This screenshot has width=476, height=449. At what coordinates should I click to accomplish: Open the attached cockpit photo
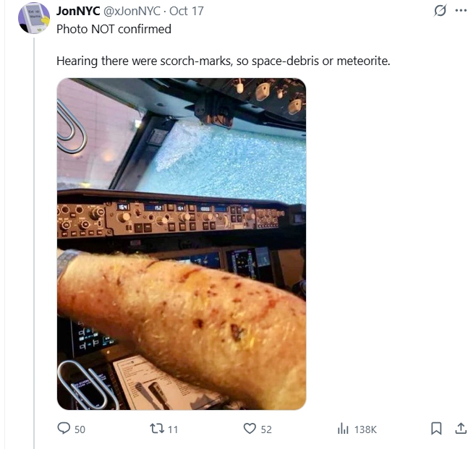click(182, 244)
